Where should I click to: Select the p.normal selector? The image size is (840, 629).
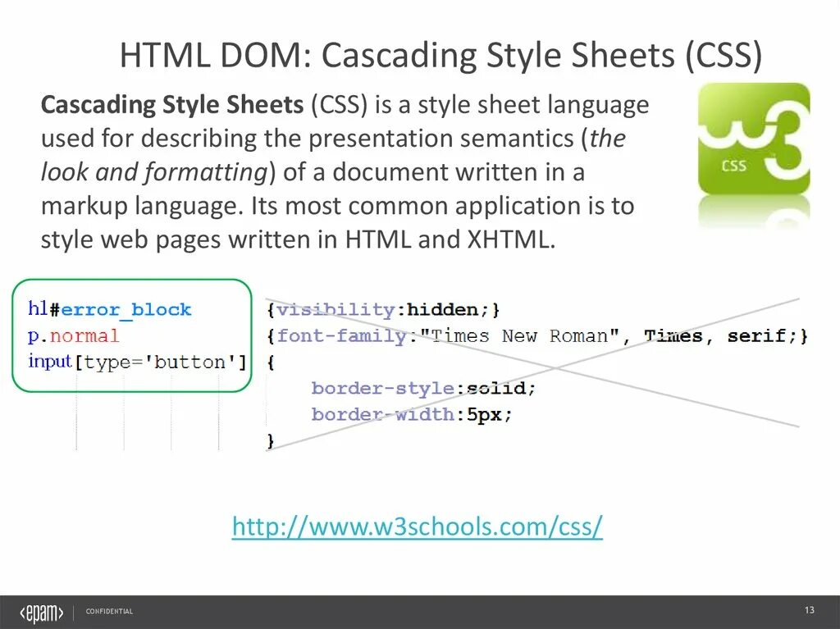coord(74,335)
